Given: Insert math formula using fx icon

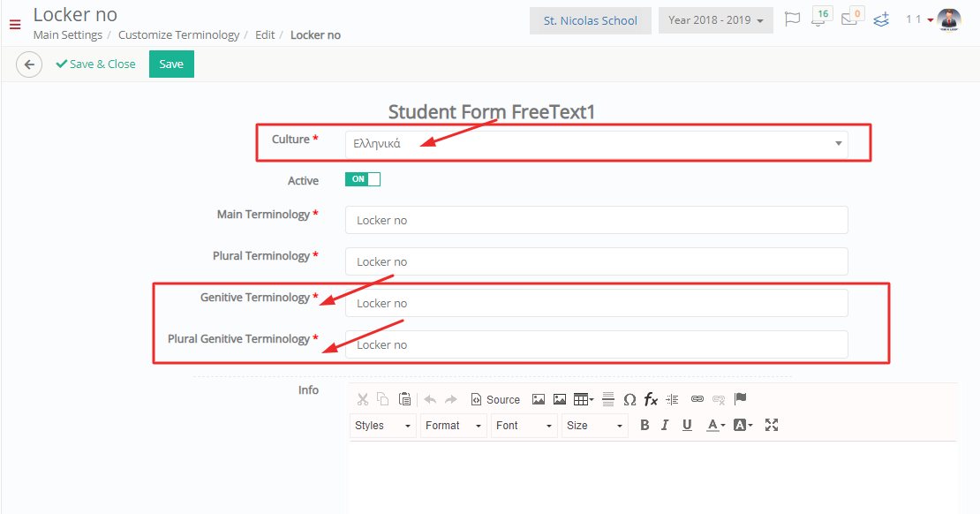Looking at the screenshot, I should point(651,399).
